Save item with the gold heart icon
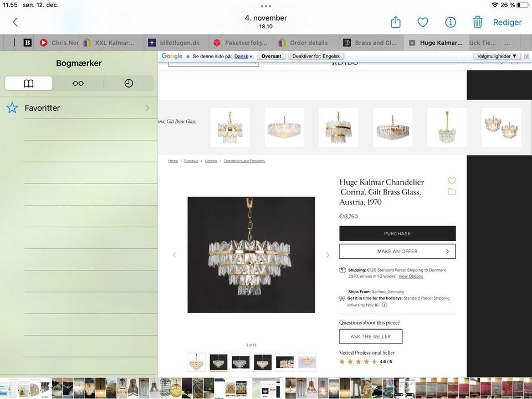The width and height of the screenshot is (532, 399). [x=452, y=181]
